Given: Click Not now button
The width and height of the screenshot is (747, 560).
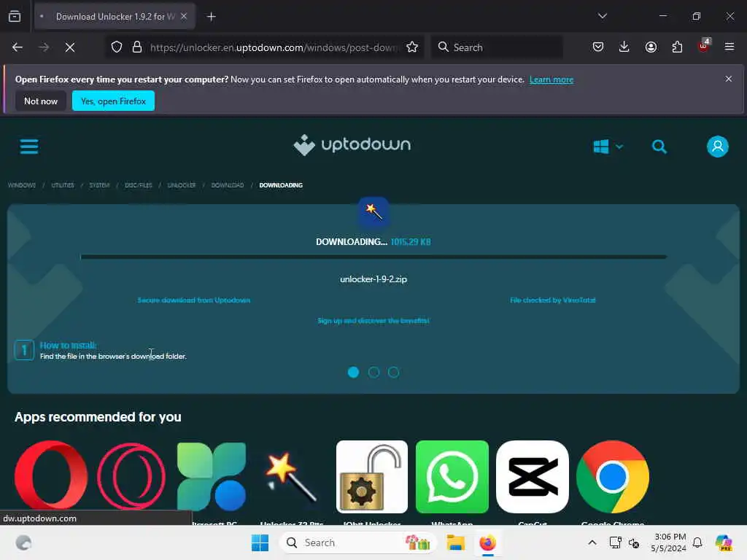Looking at the screenshot, I should click(41, 101).
